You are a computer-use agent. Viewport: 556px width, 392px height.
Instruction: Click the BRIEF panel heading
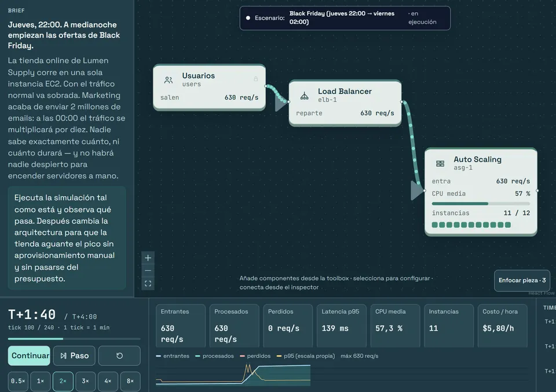click(x=16, y=10)
